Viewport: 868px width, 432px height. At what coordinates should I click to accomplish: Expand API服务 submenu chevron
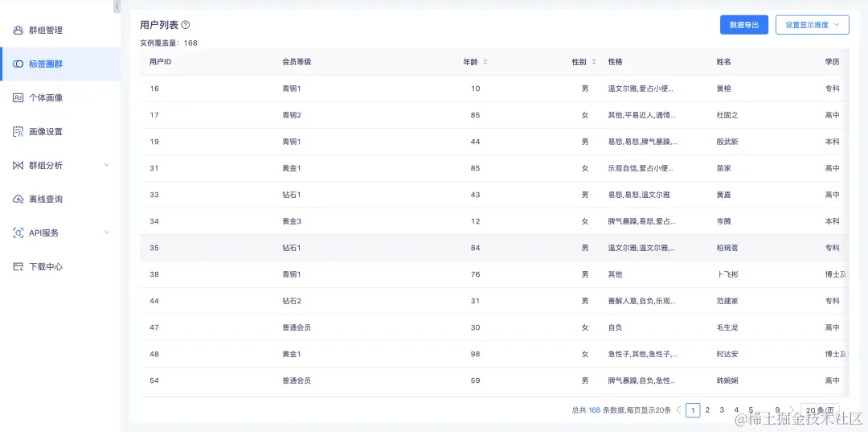[107, 232]
